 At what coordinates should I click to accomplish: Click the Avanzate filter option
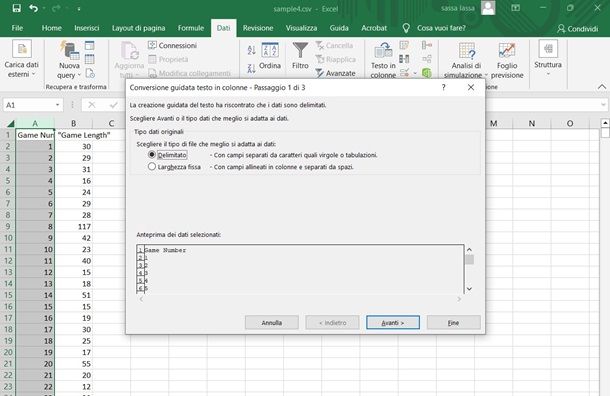(x=335, y=73)
